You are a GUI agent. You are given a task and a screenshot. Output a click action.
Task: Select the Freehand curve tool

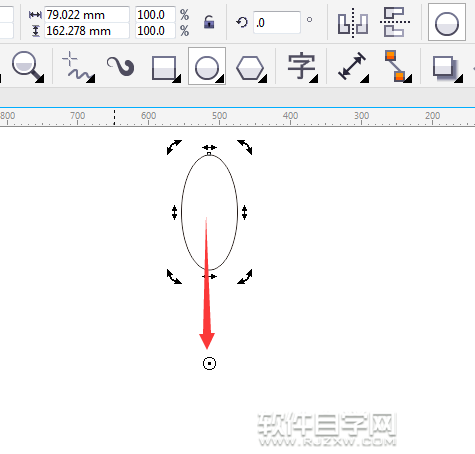[77, 67]
